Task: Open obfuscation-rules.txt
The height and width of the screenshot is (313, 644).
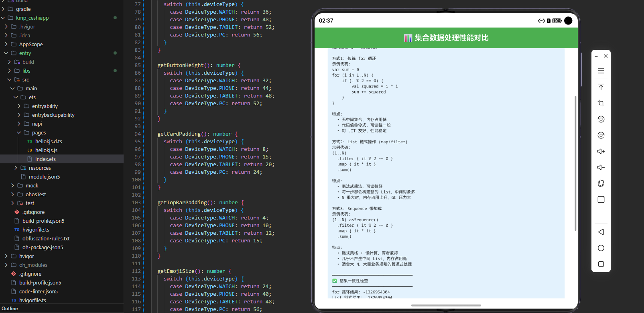Action: coord(62,238)
